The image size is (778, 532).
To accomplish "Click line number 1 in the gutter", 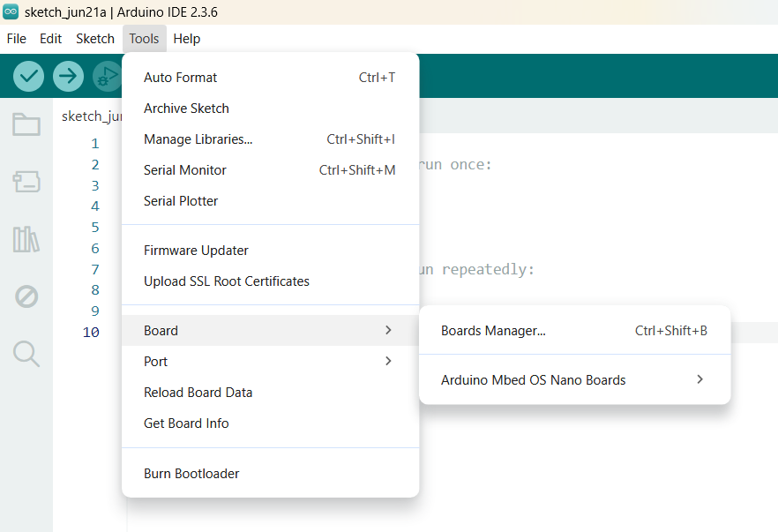I will coord(95,144).
